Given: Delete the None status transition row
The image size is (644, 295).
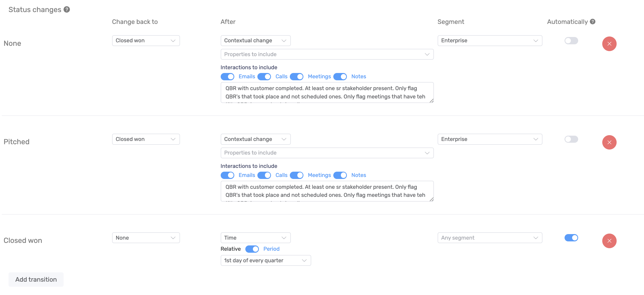Looking at the screenshot, I should coord(609,44).
